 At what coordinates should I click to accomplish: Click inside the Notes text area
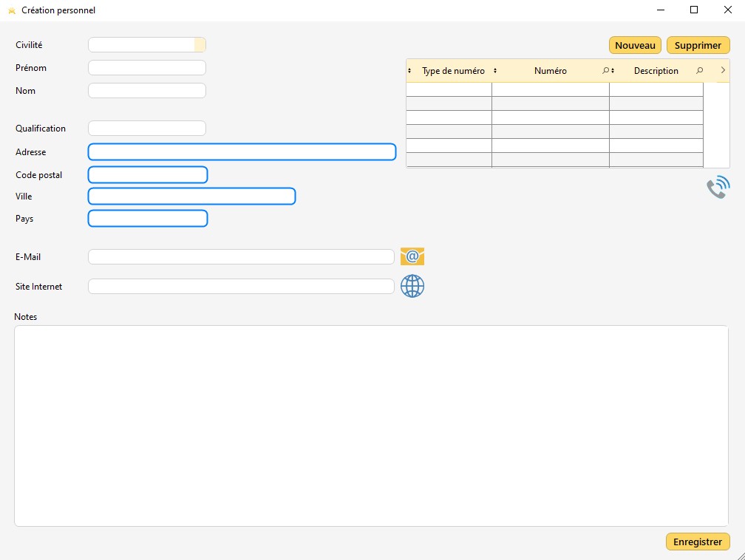(x=371, y=426)
